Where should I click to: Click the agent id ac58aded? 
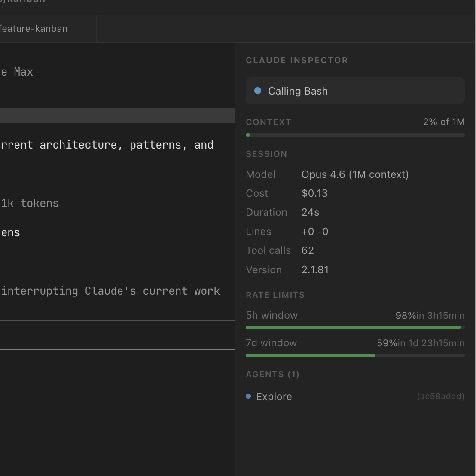point(441,396)
